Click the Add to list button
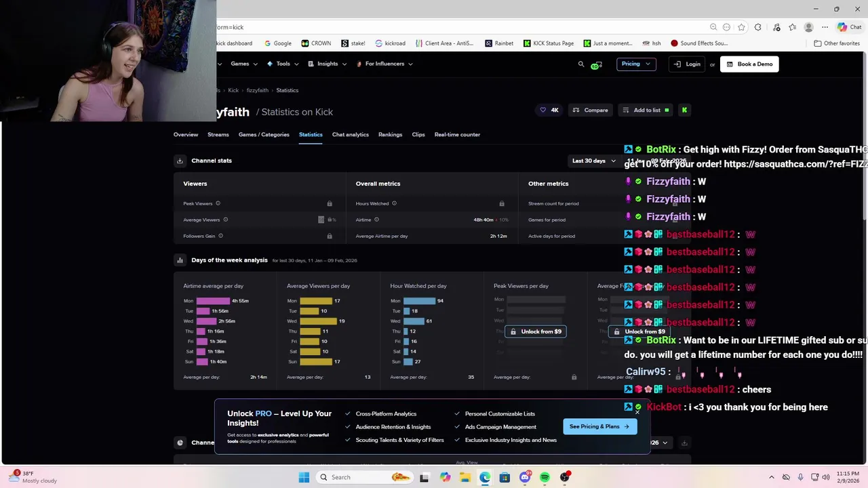Viewport: 868px width, 488px height. point(646,110)
